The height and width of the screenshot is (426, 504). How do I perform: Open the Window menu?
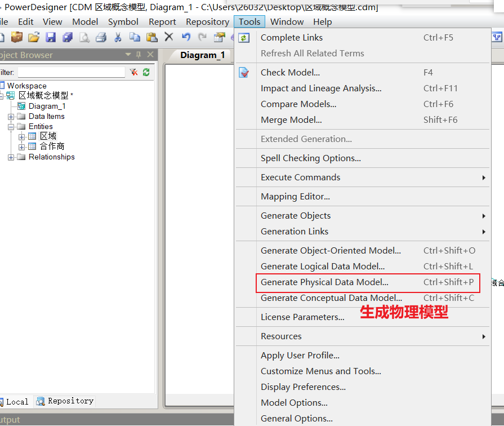(x=287, y=21)
